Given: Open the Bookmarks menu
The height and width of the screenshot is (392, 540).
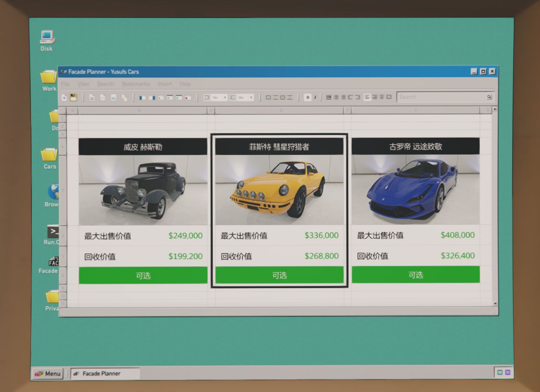Looking at the screenshot, I should (x=136, y=84).
